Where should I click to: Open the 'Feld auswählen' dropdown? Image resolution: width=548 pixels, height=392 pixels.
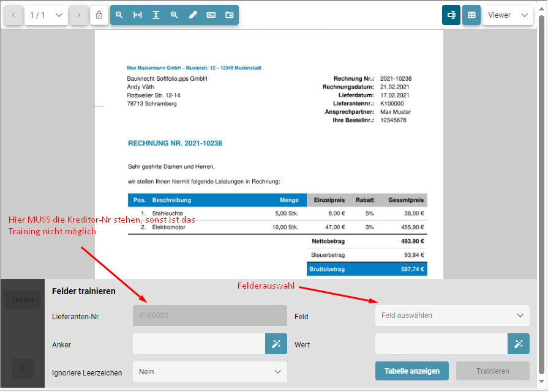point(452,316)
